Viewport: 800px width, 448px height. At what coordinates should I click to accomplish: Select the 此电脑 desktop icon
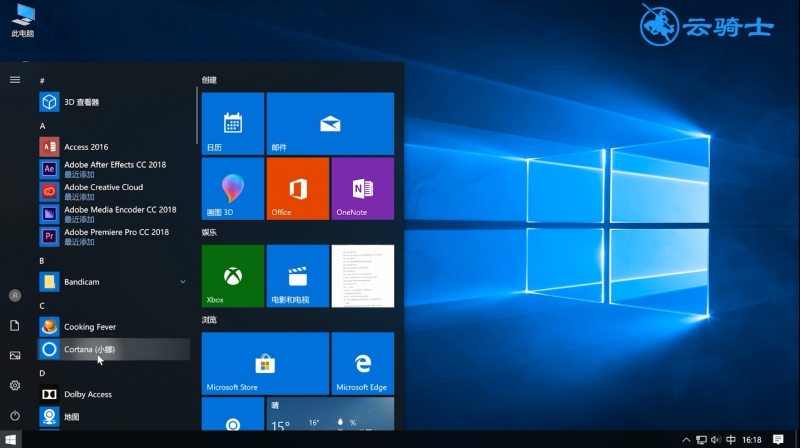22,20
